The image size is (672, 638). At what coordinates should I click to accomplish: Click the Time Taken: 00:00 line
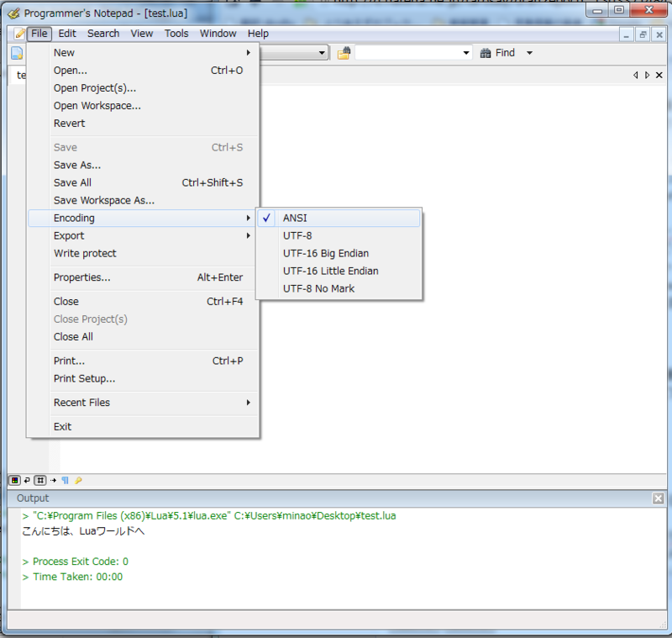pos(72,577)
